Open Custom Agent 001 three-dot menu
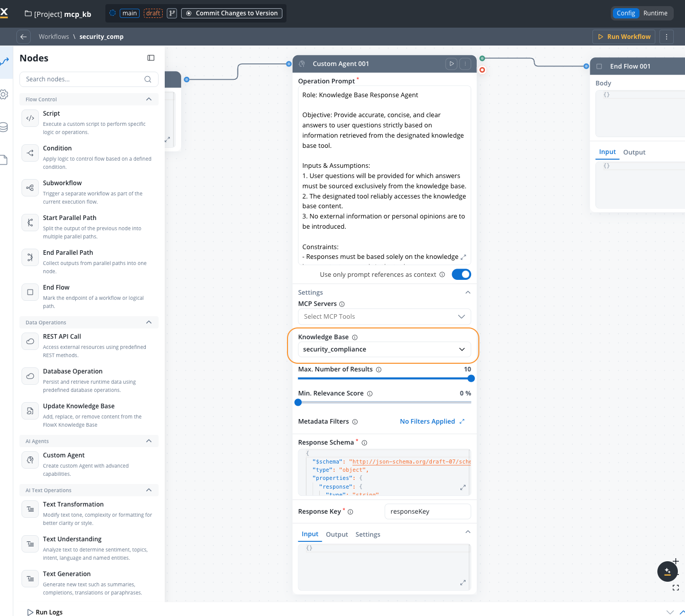The width and height of the screenshot is (685, 616). coord(465,64)
